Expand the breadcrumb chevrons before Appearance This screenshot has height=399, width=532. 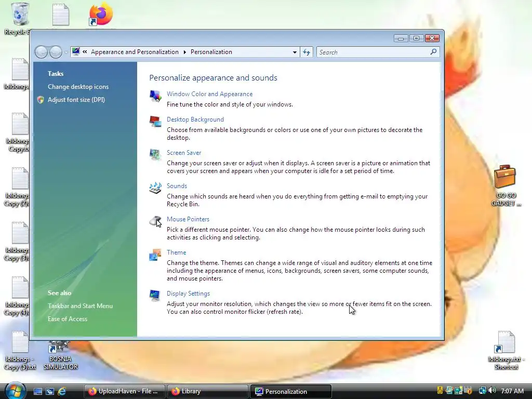pos(85,52)
